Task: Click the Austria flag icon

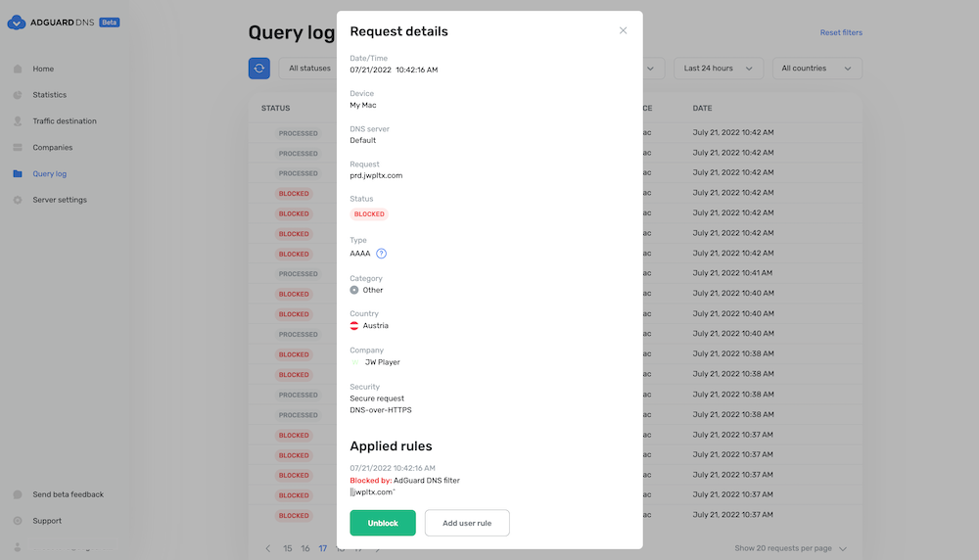Action: pos(354,326)
